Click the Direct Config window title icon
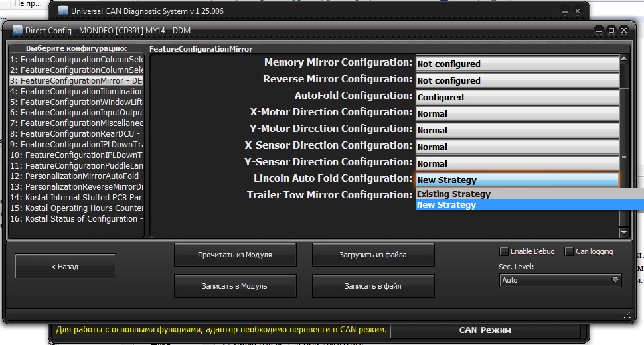This screenshot has width=644, height=345. 16,30
